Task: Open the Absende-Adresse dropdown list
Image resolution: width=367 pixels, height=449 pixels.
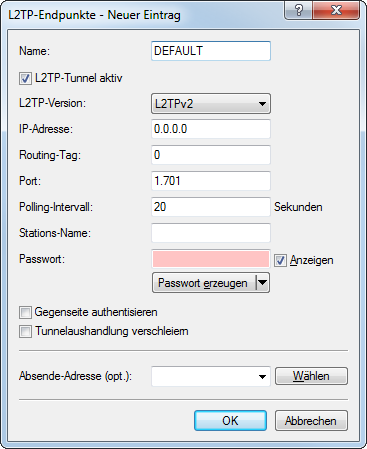Action: point(262,377)
